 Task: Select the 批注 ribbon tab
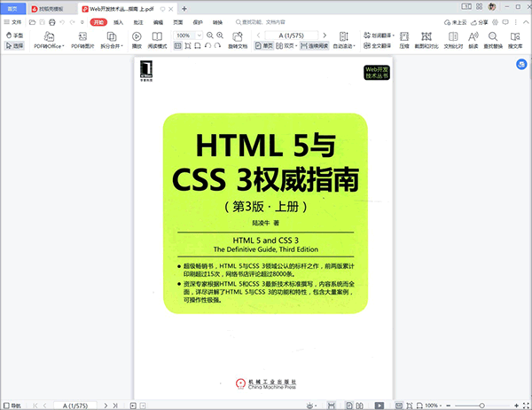(x=138, y=22)
